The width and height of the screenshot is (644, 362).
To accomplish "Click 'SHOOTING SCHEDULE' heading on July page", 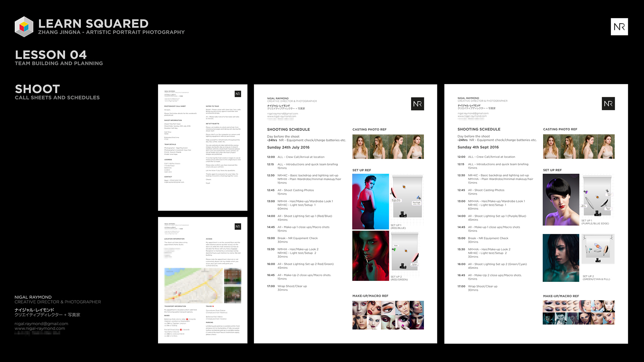I will pos(288,129).
